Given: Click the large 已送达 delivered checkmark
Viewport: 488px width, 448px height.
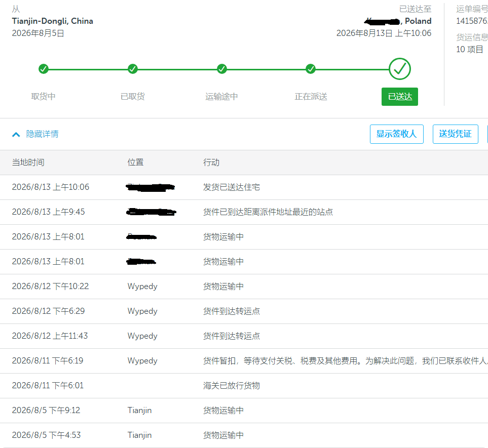Looking at the screenshot, I should tap(400, 69).
